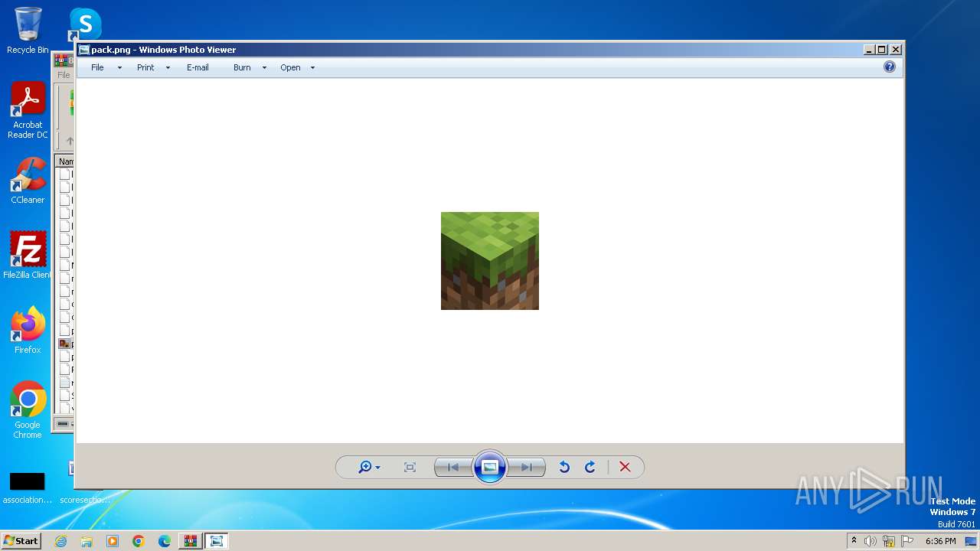The width and height of the screenshot is (980, 551).
Task: Open the Burn menu
Action: click(x=242, y=67)
